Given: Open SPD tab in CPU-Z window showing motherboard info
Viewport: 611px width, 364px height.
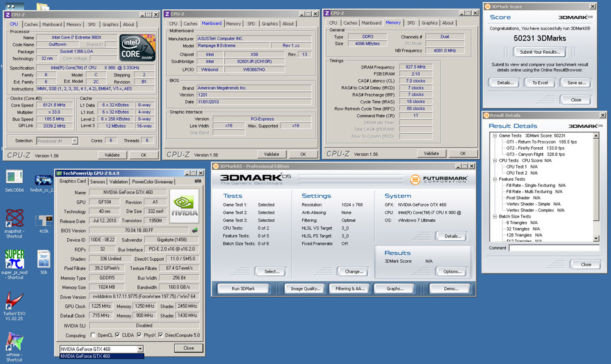Looking at the screenshot, I should 251,24.
